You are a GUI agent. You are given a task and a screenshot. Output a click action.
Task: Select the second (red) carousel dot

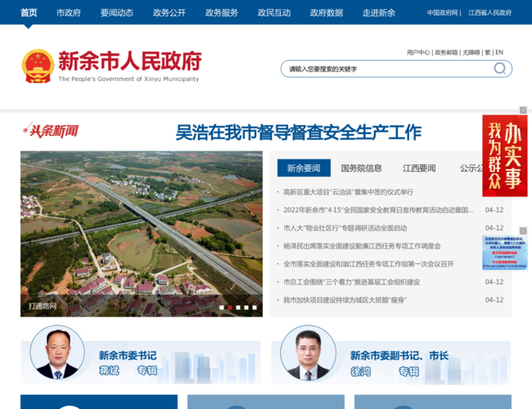230,308
